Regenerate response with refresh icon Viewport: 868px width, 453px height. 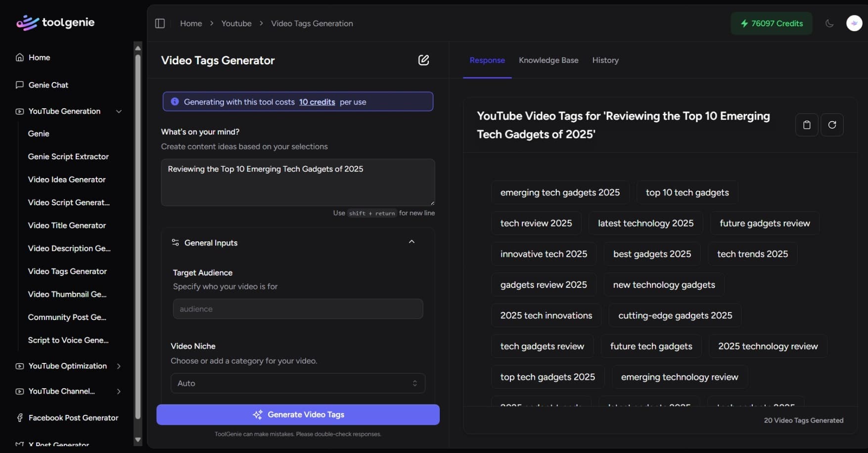click(x=832, y=125)
